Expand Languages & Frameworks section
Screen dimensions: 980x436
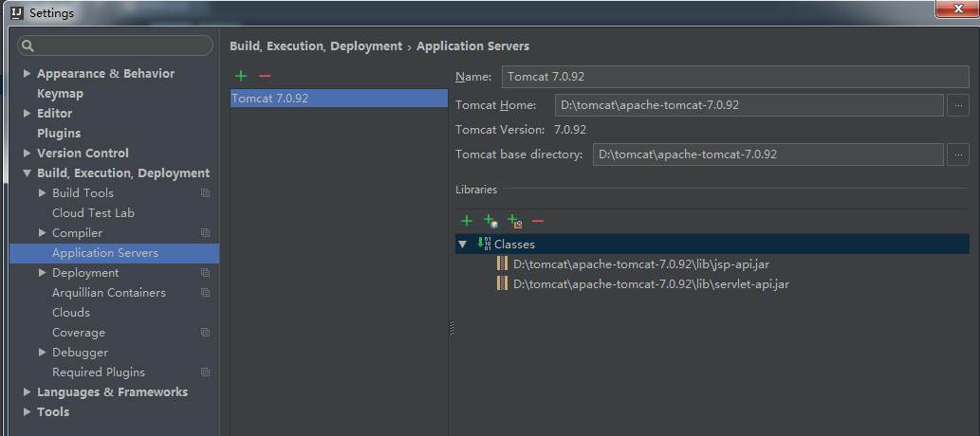(x=27, y=392)
